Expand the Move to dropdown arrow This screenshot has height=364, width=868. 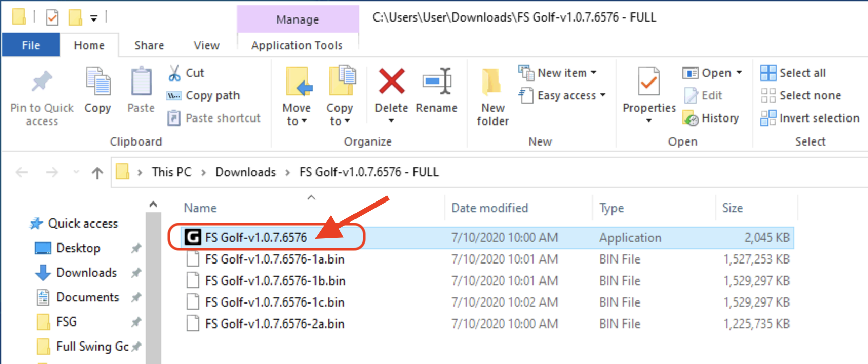tap(304, 121)
